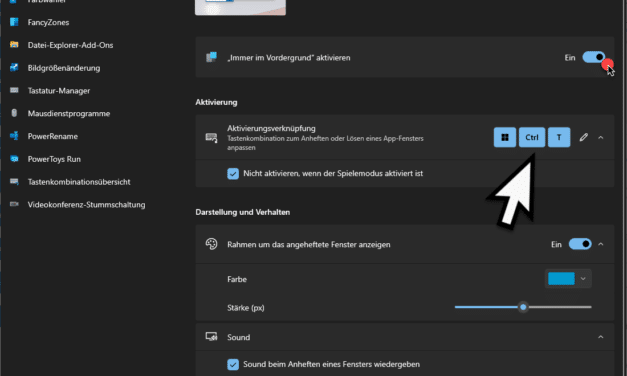
Task: Click the blue Farbe color swatch
Action: pos(561,278)
